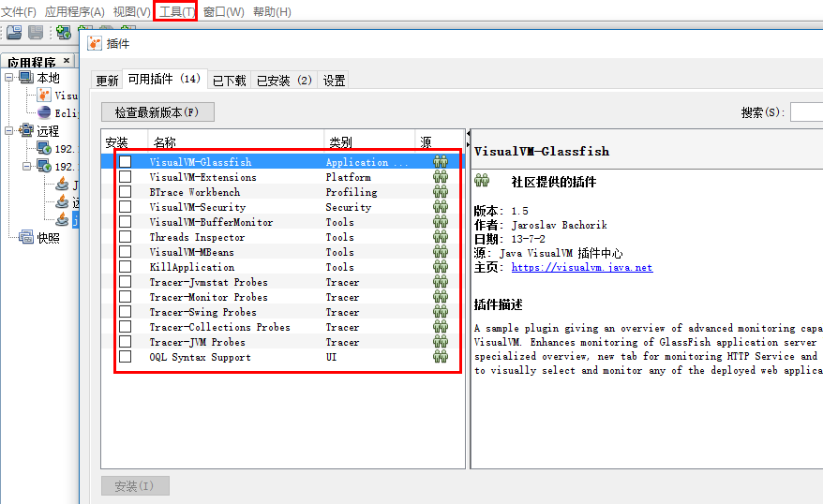Close the 应用程序 panel tab

coord(67,60)
